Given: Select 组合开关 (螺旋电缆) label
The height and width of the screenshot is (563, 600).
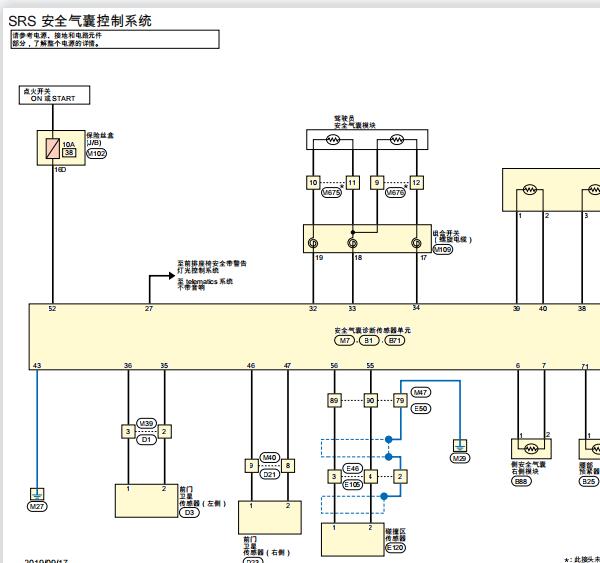Looking at the screenshot, I should [x=452, y=236].
